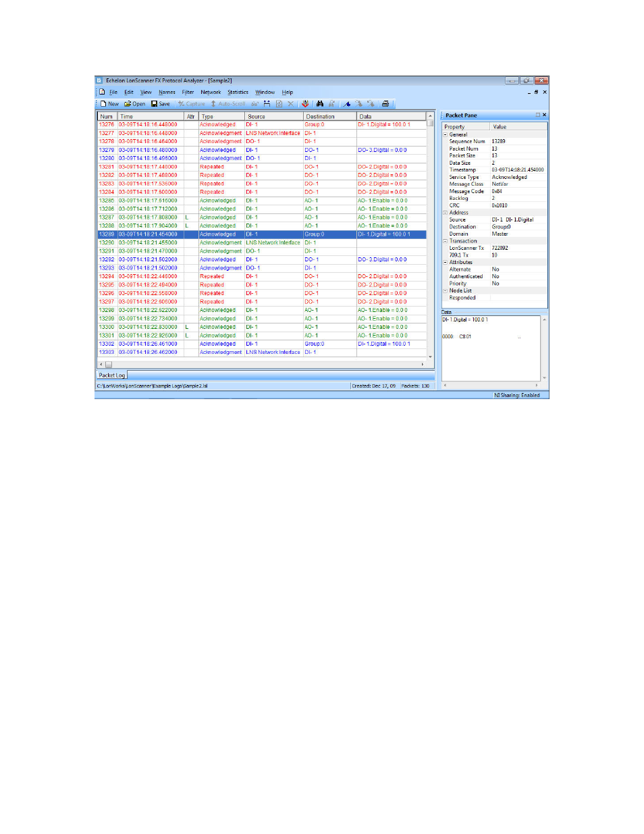
Task: Select packet row 13276
Action: pos(262,125)
